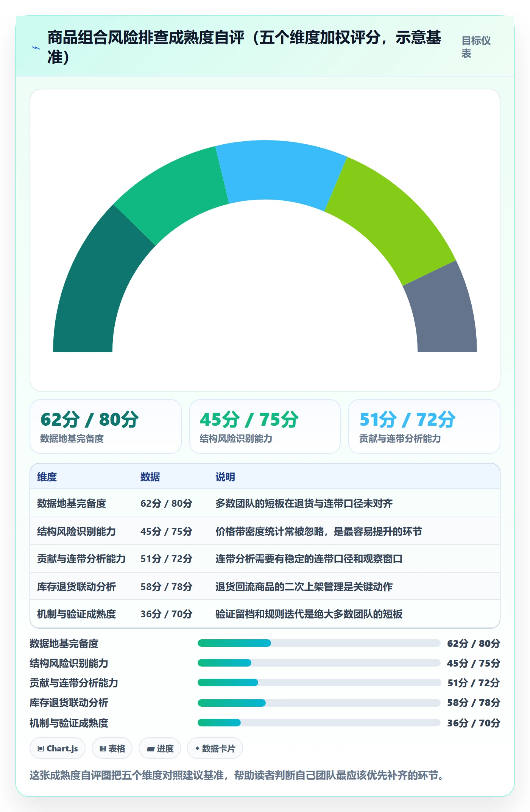This screenshot has width=530, height=812.
Task: Click note 连带分析需要有稳定的连带口径和观察窗口
Action: tap(309, 559)
